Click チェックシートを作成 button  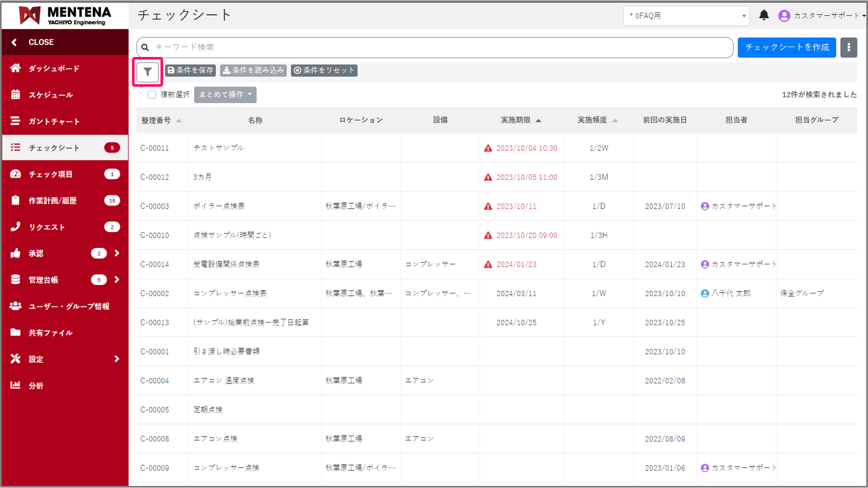(x=786, y=47)
